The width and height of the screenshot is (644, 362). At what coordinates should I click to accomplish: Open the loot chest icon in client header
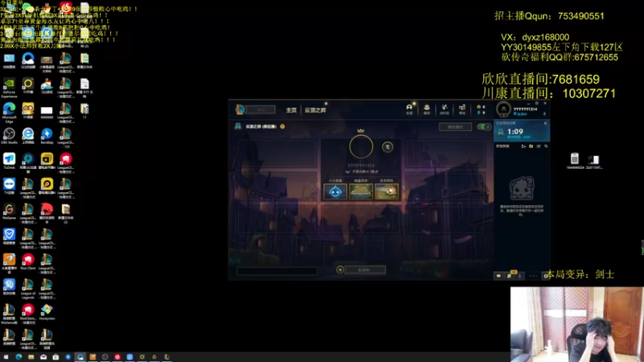(x=427, y=109)
